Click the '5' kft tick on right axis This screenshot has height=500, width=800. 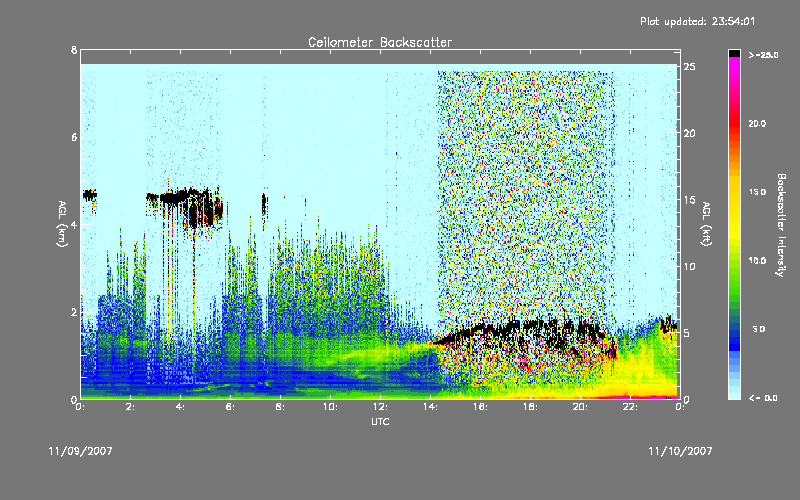[687, 333]
